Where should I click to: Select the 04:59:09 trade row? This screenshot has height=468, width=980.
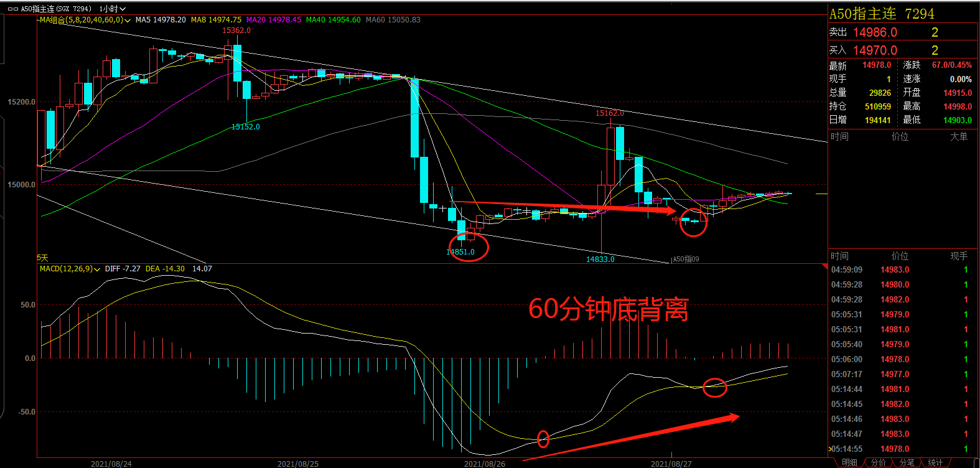(903, 269)
